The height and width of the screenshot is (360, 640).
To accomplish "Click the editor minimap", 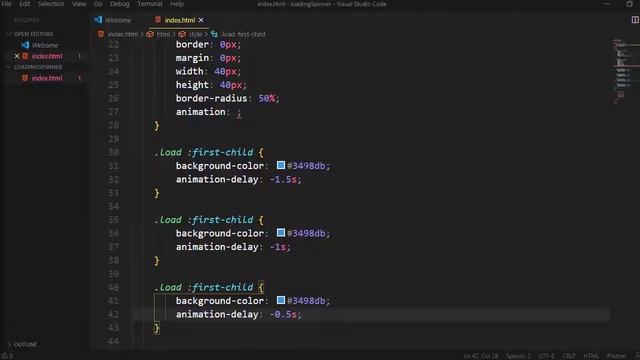I will tap(625, 71).
